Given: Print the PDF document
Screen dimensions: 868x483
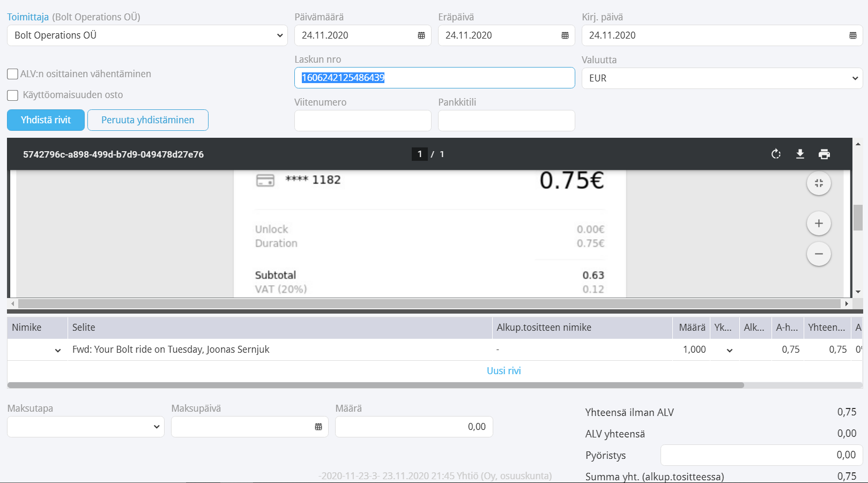Looking at the screenshot, I should click(824, 154).
